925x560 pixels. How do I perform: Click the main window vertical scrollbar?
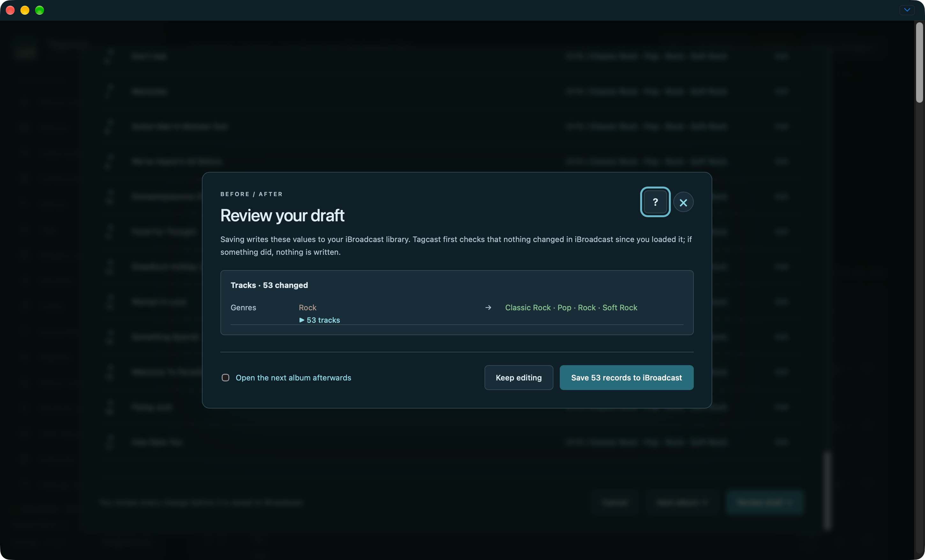tap(919, 62)
